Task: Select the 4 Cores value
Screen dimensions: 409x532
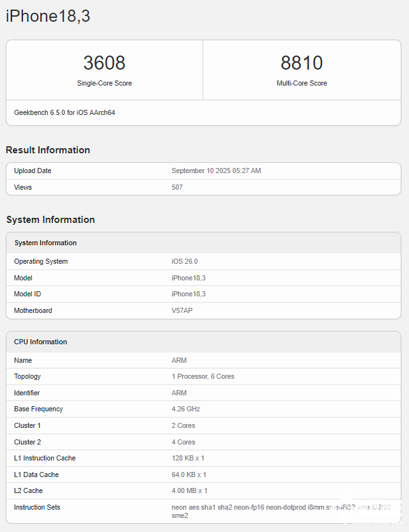Action: point(183,443)
